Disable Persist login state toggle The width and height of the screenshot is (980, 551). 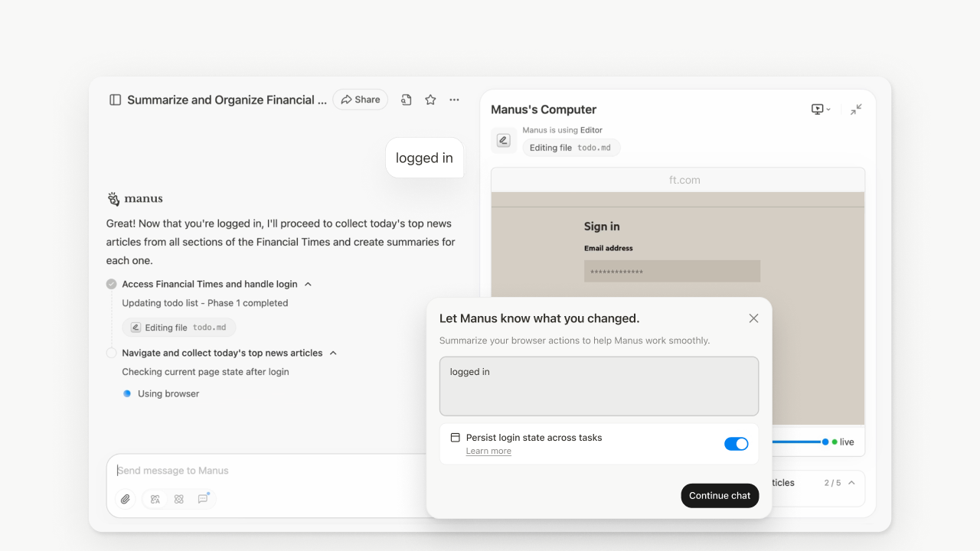pyautogui.click(x=736, y=444)
